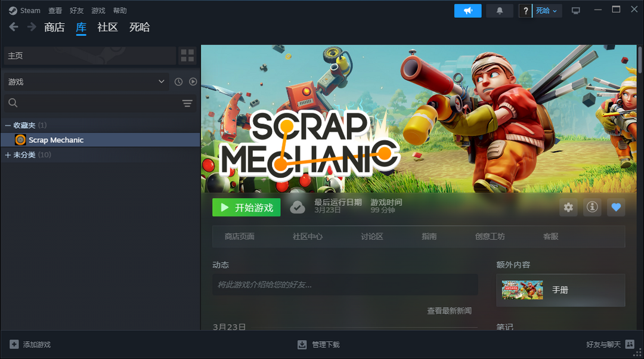
Task: Expand the 未分类 category
Action: pyautogui.click(x=8, y=155)
